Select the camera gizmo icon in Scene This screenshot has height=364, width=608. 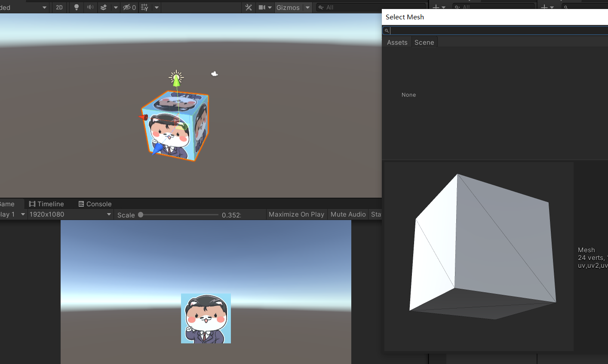(215, 74)
